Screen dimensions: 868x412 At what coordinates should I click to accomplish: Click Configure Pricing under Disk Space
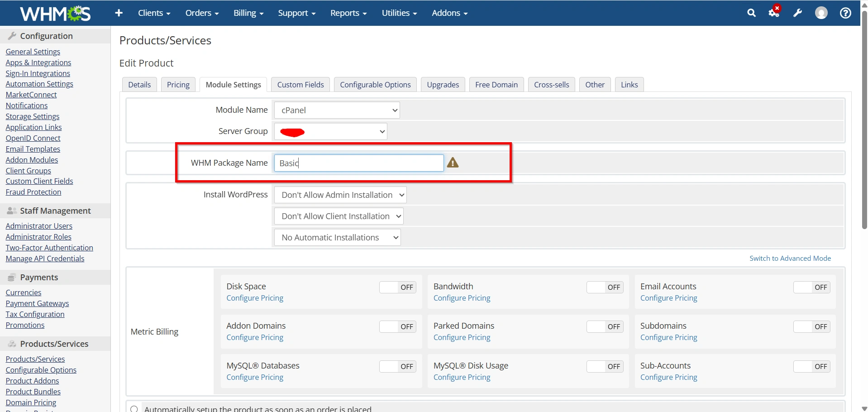(255, 298)
